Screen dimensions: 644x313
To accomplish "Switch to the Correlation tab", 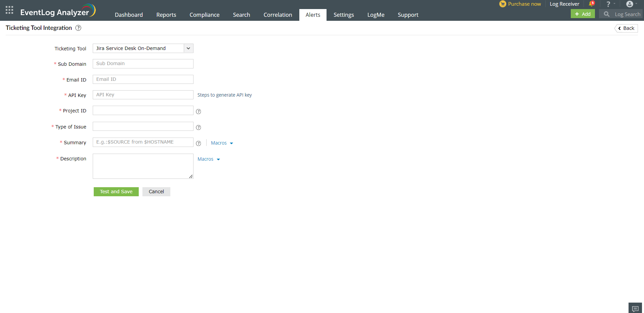I will (x=278, y=15).
